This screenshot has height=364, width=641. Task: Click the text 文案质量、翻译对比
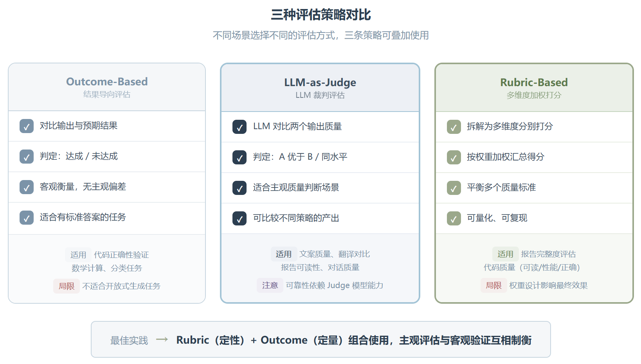335,254
